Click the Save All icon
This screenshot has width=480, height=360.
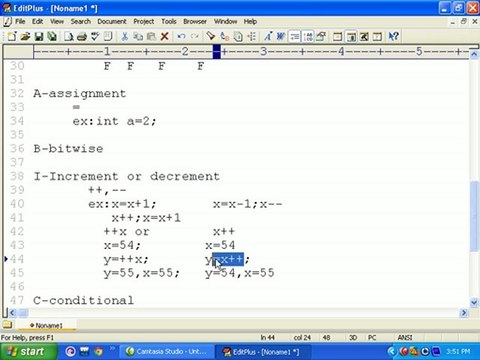(x=52, y=36)
